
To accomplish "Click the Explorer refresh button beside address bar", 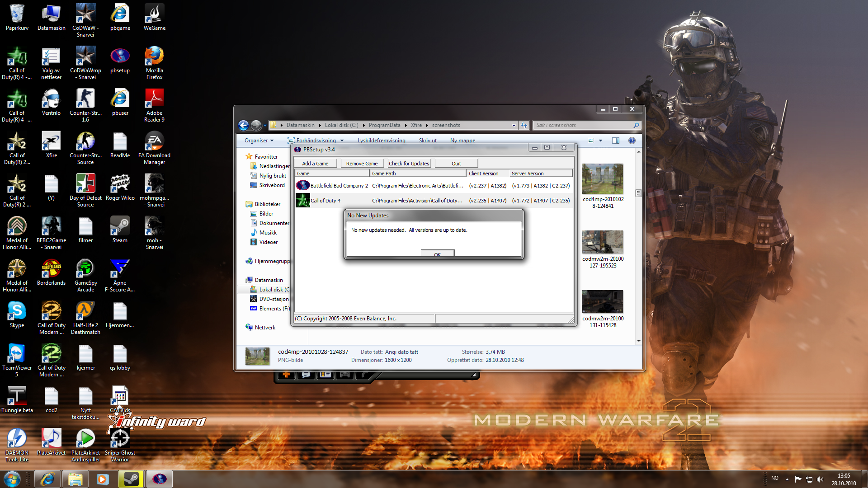I will tap(524, 125).
